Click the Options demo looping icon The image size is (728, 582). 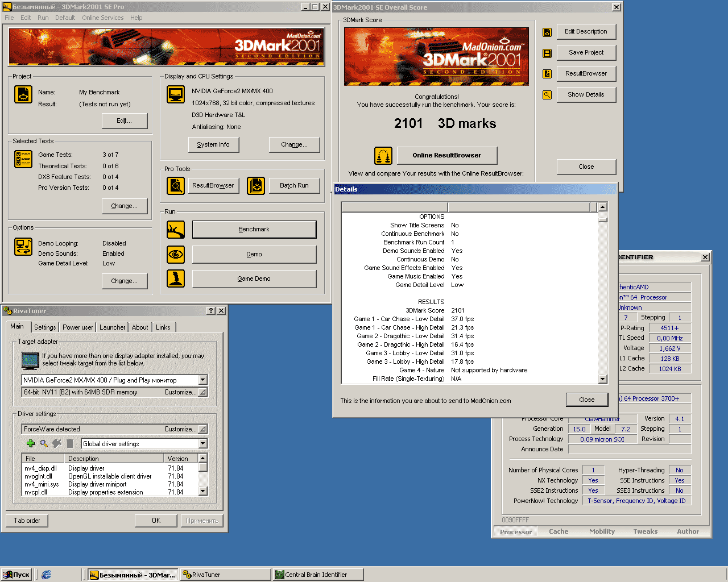click(23, 247)
